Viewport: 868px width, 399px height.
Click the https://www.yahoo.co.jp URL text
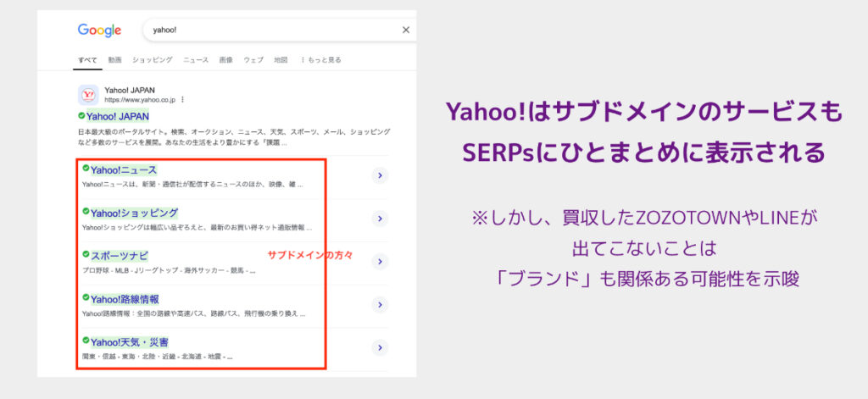click(140, 100)
